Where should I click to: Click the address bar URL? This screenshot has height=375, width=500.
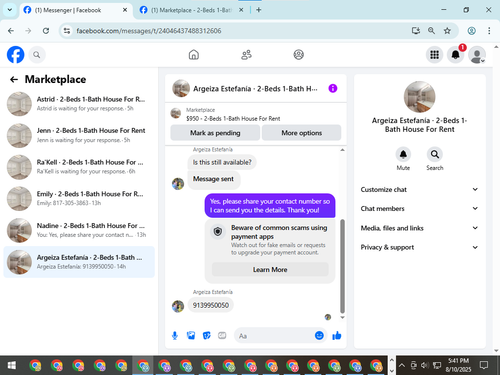(149, 31)
